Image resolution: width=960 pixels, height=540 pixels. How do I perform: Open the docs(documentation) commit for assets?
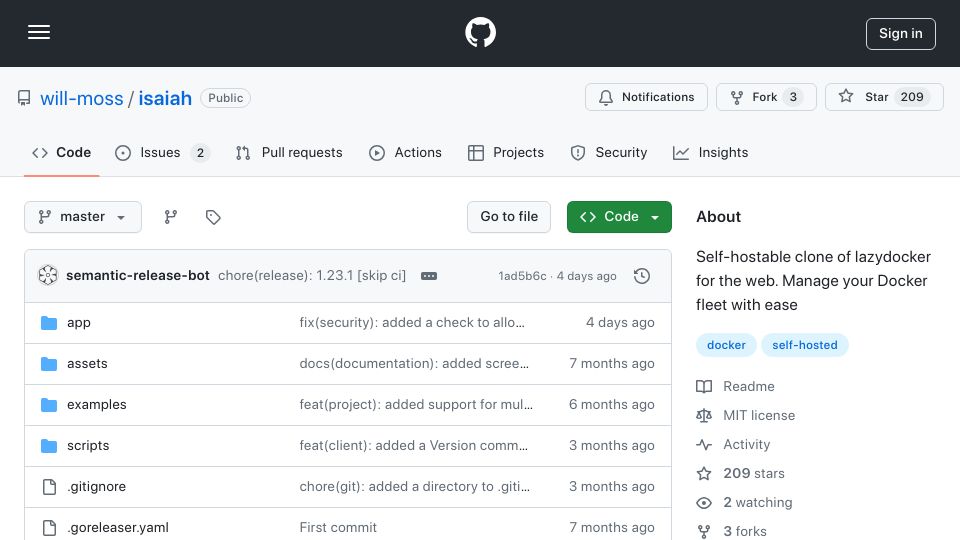(x=414, y=364)
